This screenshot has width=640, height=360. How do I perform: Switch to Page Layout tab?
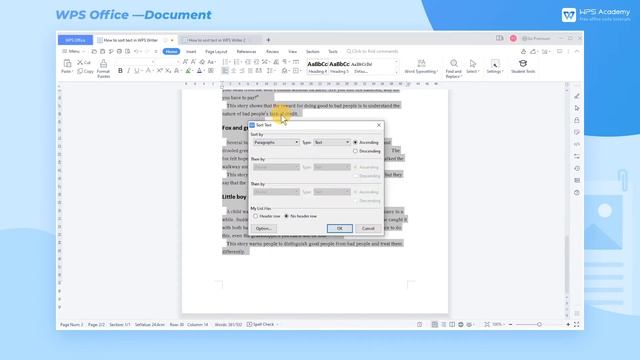(216, 52)
